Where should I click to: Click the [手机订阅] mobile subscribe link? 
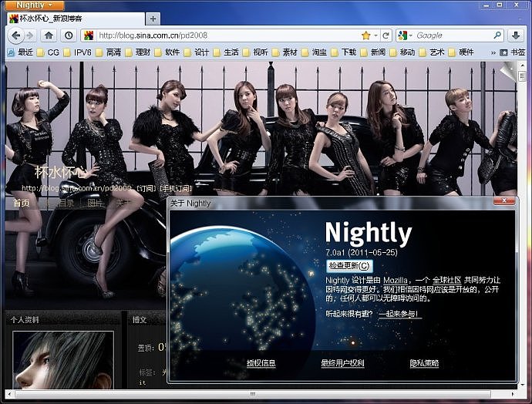[x=176, y=188]
